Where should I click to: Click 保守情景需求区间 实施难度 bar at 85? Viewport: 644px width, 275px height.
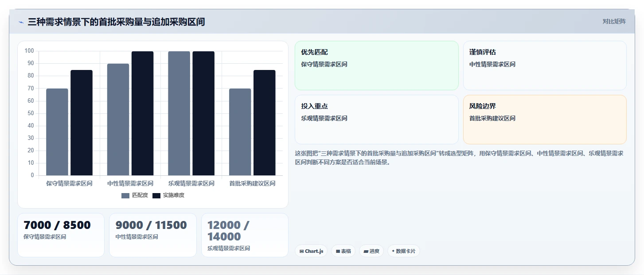click(82, 123)
